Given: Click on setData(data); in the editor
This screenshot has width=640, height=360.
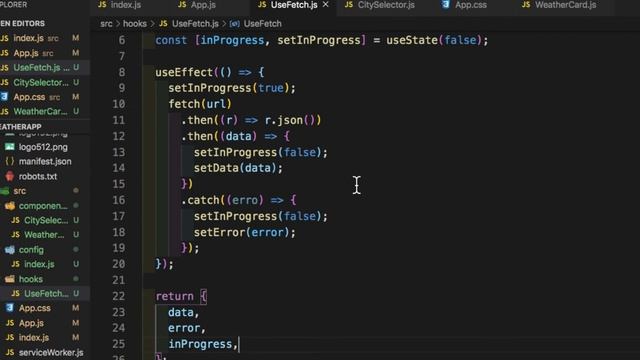Looking at the screenshot, I should point(238,168).
